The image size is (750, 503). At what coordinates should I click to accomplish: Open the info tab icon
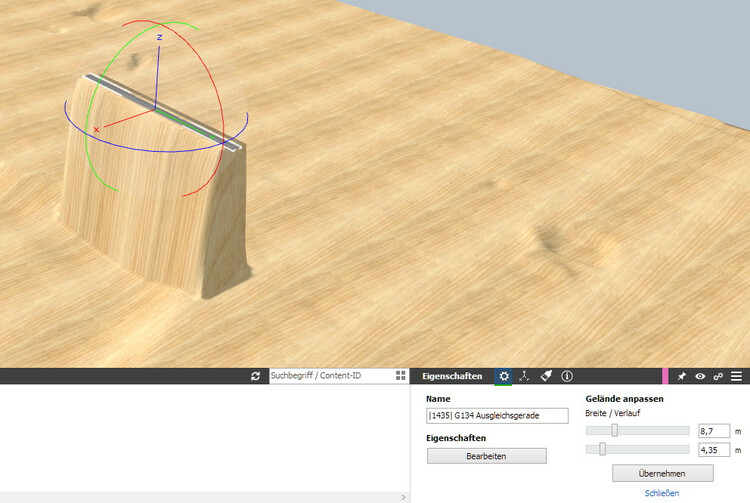(x=567, y=376)
